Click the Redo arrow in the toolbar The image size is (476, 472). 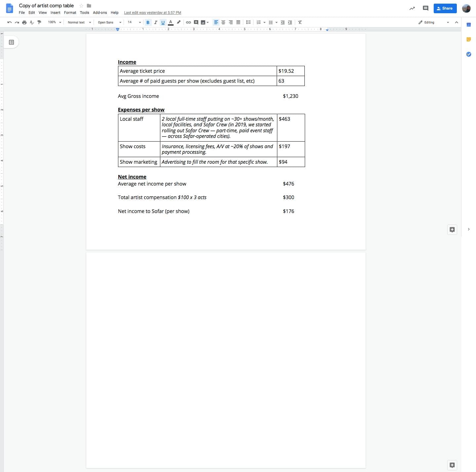coord(17,22)
